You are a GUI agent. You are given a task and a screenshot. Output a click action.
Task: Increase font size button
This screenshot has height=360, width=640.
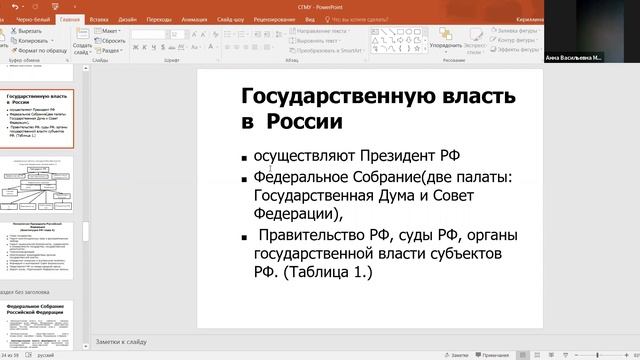point(194,35)
